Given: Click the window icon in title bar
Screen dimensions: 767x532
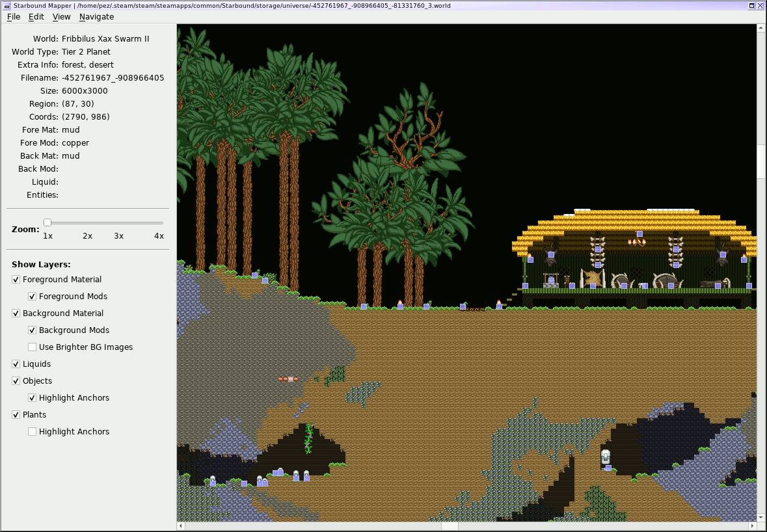Looking at the screenshot, I should point(7,6).
